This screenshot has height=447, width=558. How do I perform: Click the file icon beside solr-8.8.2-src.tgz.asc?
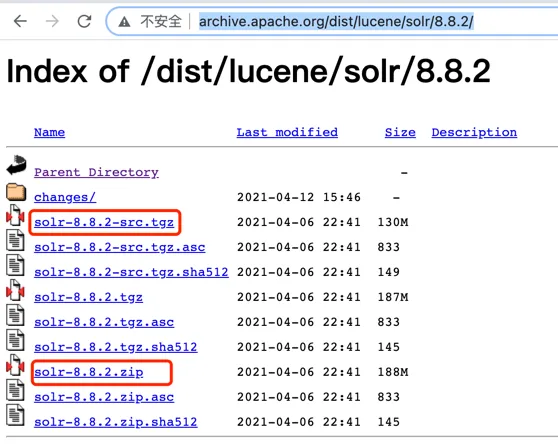click(15, 240)
